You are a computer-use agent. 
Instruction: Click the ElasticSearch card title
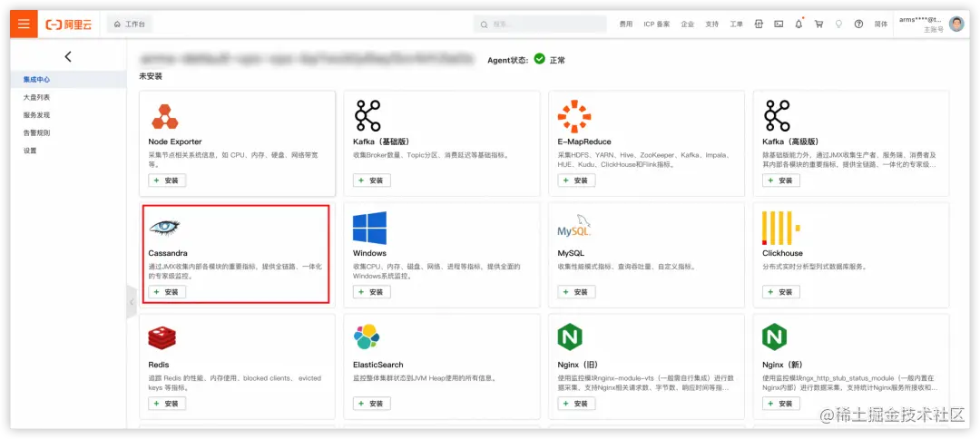[378, 364]
